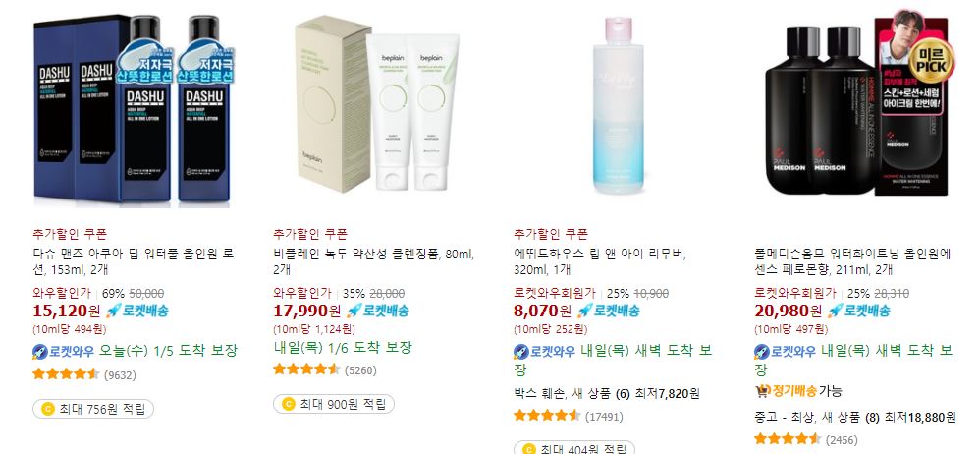Open the beplain cleansing foam product image

point(377,104)
